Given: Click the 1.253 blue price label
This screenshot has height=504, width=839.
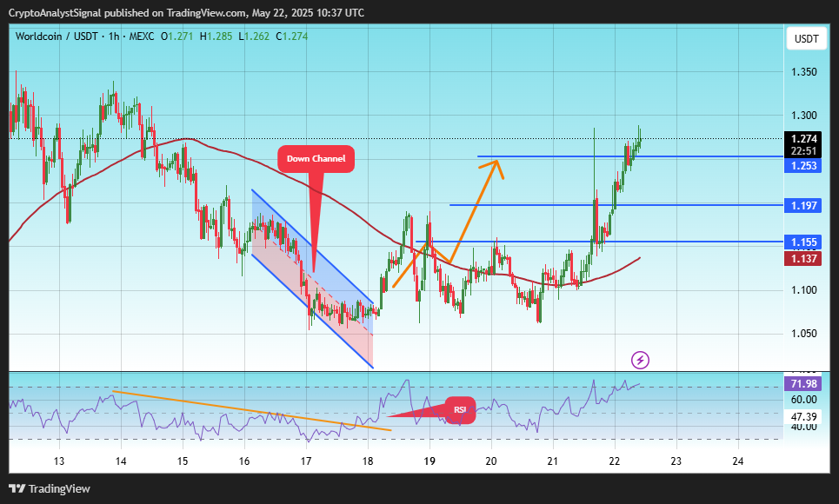Looking at the screenshot, I should click(802, 165).
